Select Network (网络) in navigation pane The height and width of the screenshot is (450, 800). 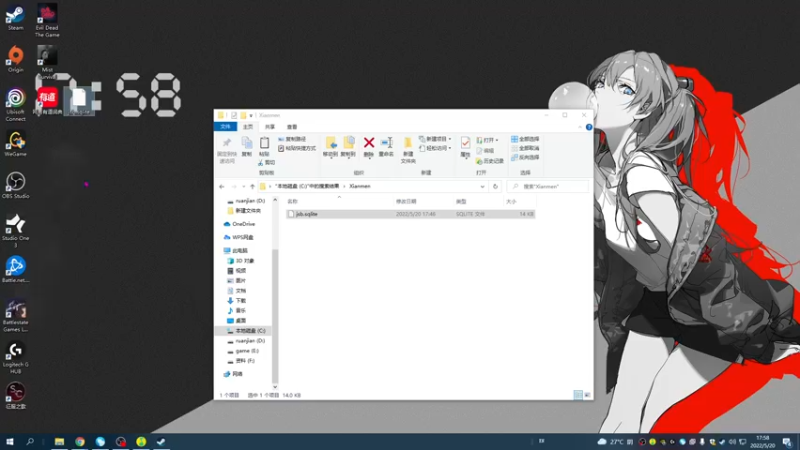(x=237, y=374)
